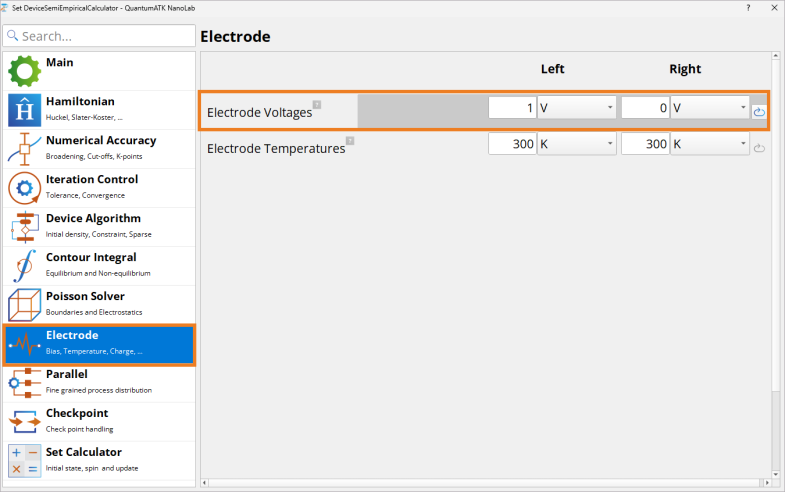Select the Electrode page in sidebar
The image size is (785, 492).
(x=99, y=344)
